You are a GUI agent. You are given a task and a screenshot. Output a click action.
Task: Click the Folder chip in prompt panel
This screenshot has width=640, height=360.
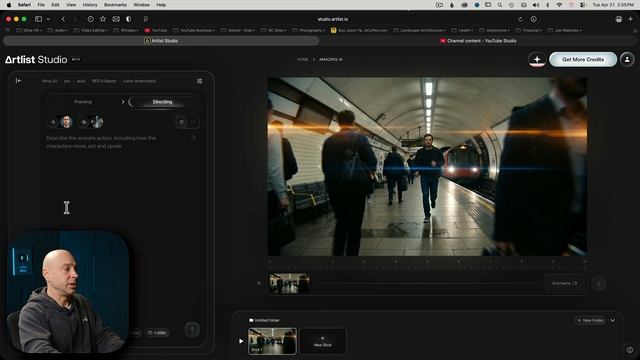click(157, 333)
